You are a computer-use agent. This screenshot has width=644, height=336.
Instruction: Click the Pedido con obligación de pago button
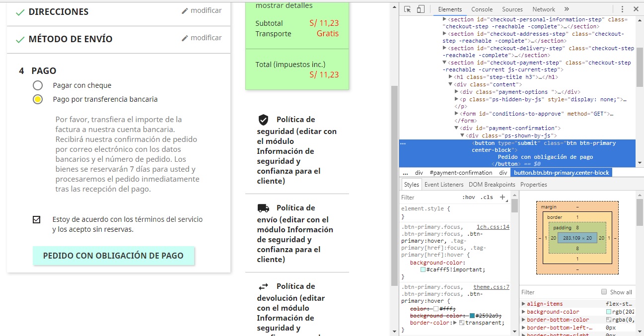click(114, 256)
